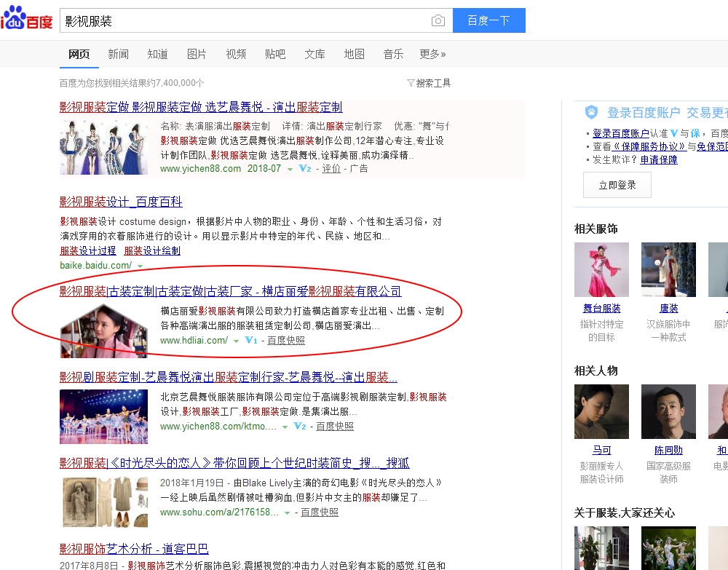Click the shield icon beside 登录百度账户 heading

click(x=591, y=112)
